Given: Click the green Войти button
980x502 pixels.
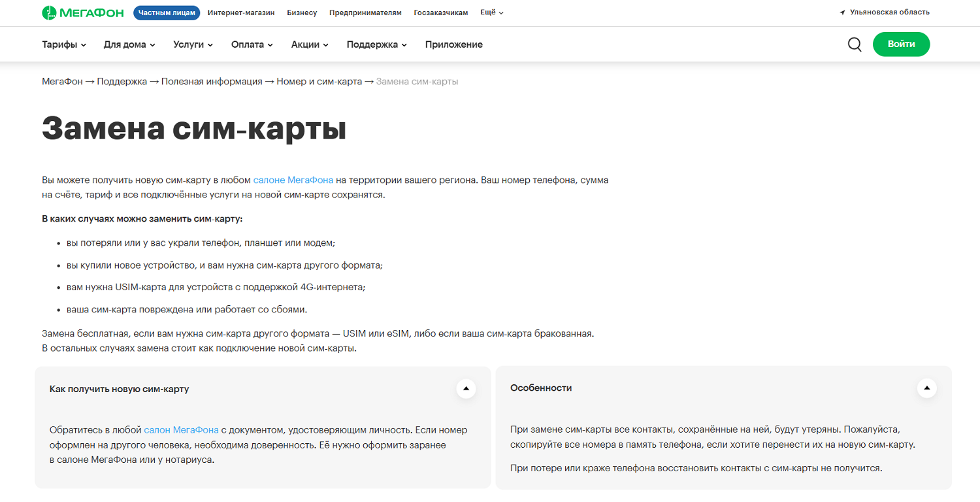Looking at the screenshot, I should click(901, 44).
